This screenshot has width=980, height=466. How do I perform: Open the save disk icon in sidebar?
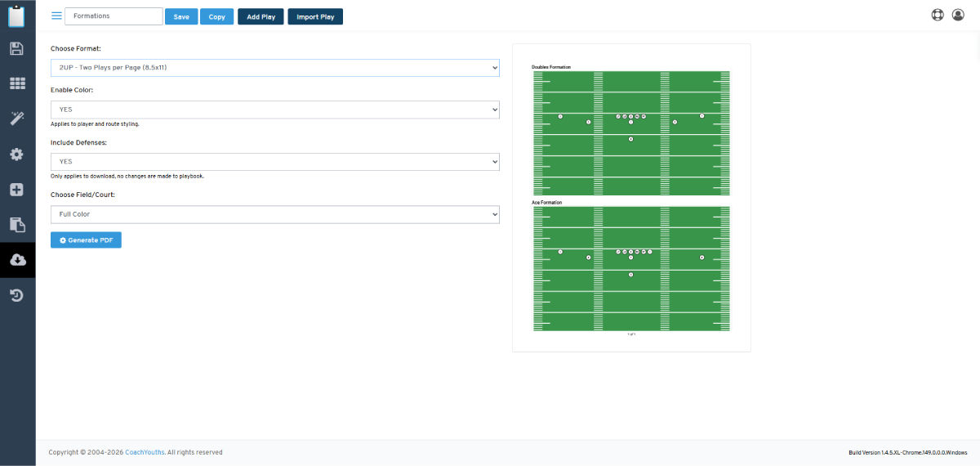[x=17, y=48]
